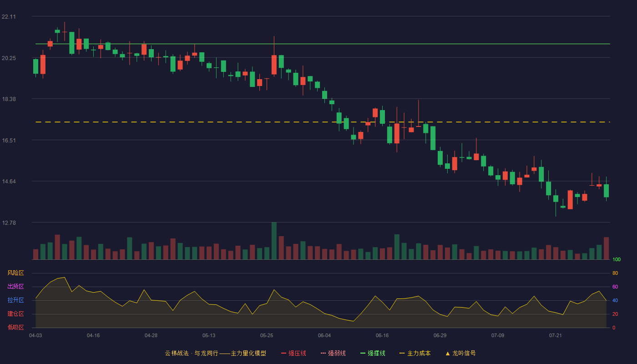This screenshot has width=637, height=364.
Task: Click the 18.38 price axis label
Action: tap(9, 99)
